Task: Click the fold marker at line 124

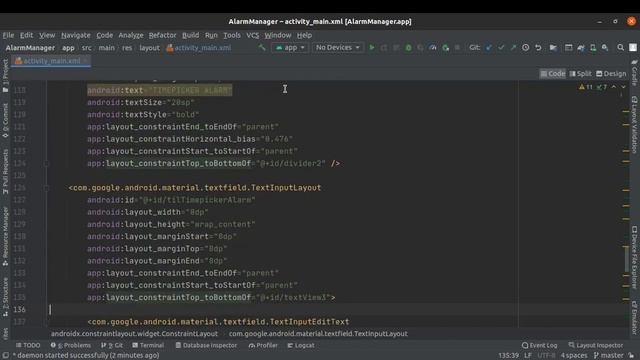Action: click(x=47, y=164)
